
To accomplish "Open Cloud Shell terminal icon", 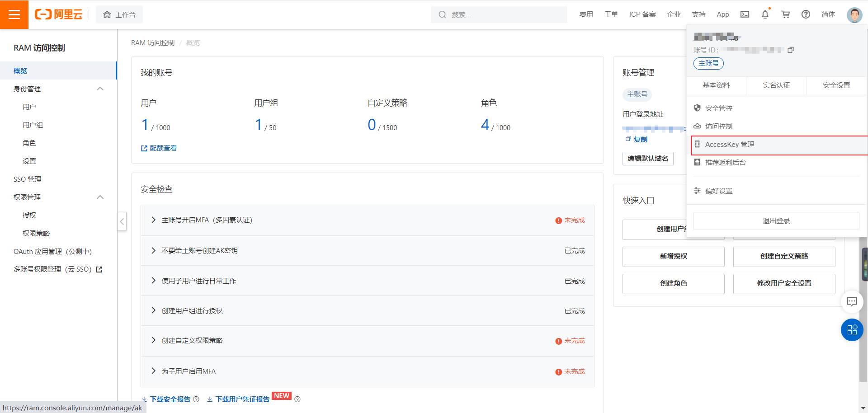I will coord(745,14).
